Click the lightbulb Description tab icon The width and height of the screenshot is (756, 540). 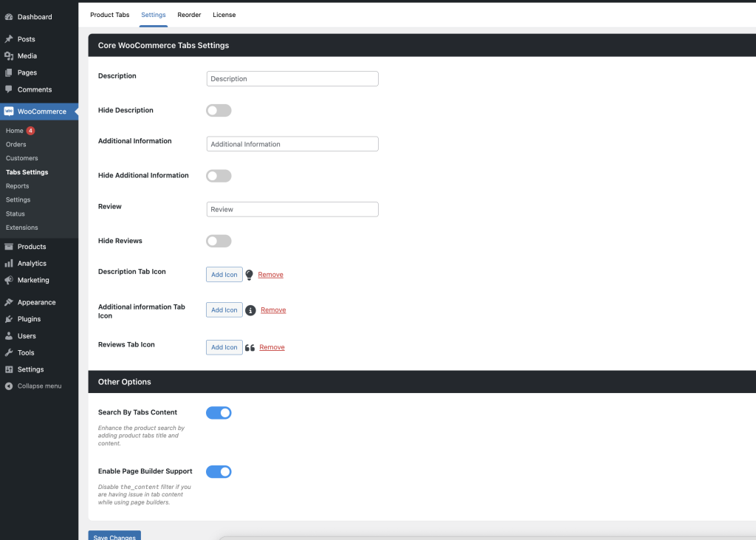250,274
